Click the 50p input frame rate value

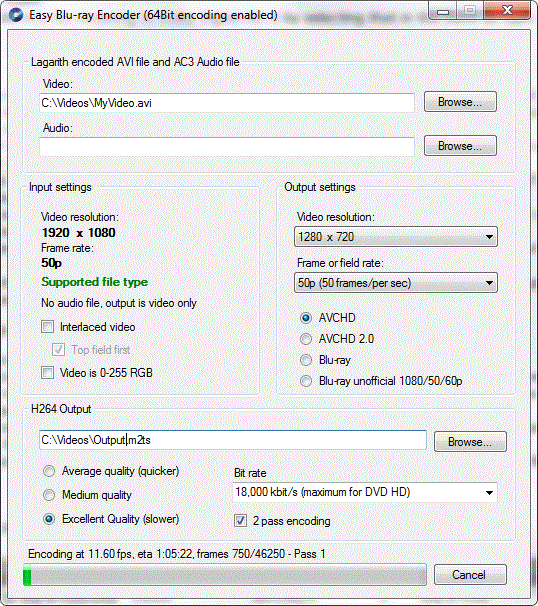[x=51, y=263]
